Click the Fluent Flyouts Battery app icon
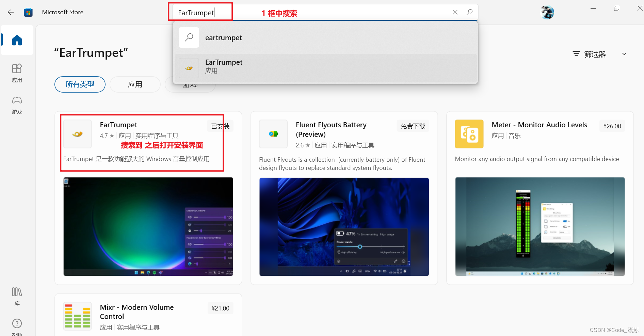644x336 pixels. pyautogui.click(x=273, y=134)
